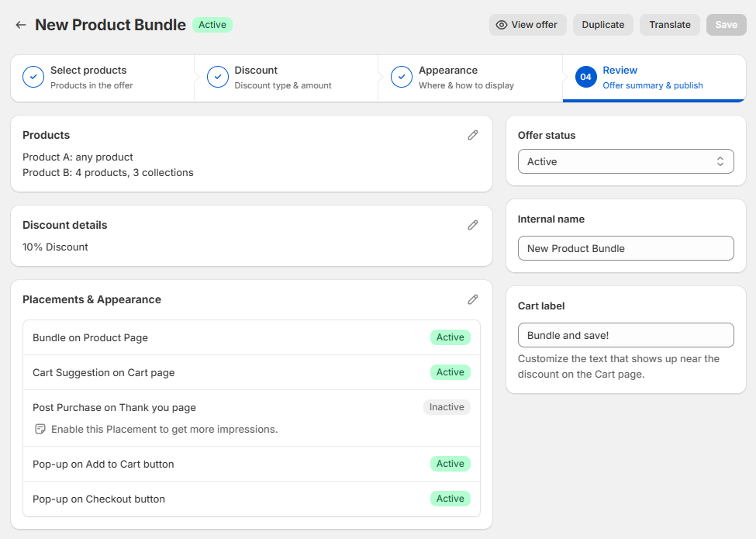Open the Translate option
Viewport: 756px width, 539px height.
click(x=670, y=25)
